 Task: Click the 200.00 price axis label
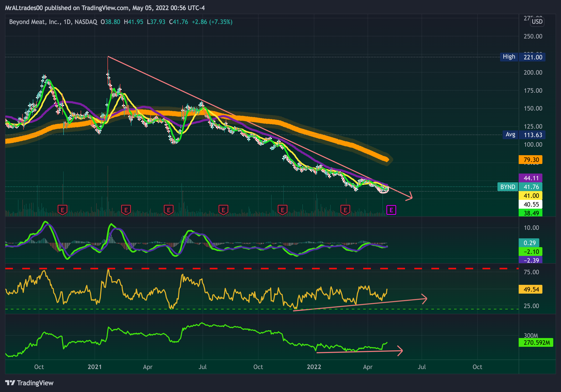(x=533, y=72)
